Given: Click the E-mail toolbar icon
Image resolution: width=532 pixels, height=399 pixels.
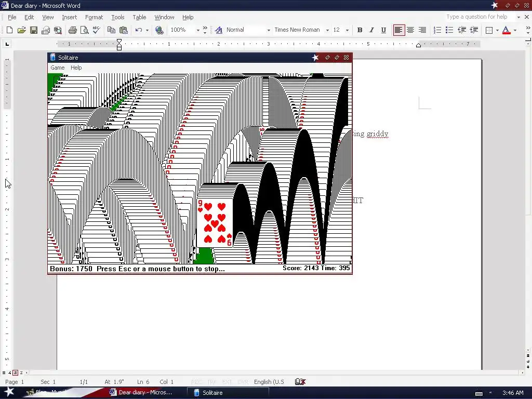Looking at the screenshot, I should tap(46, 30).
